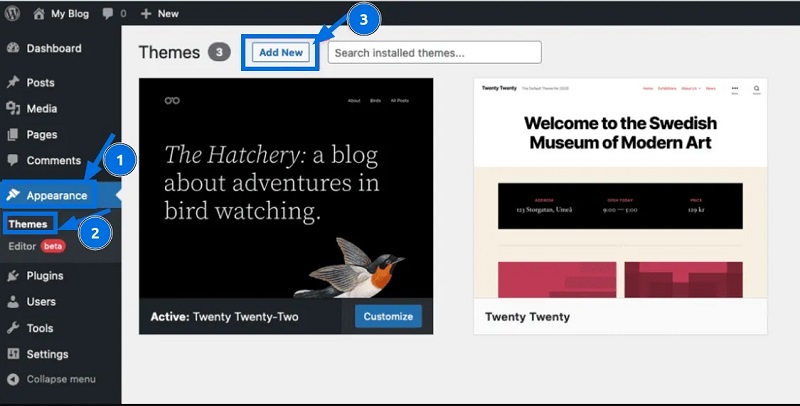Open the Pages menu item
The width and height of the screenshot is (800, 406).
coord(41,134)
